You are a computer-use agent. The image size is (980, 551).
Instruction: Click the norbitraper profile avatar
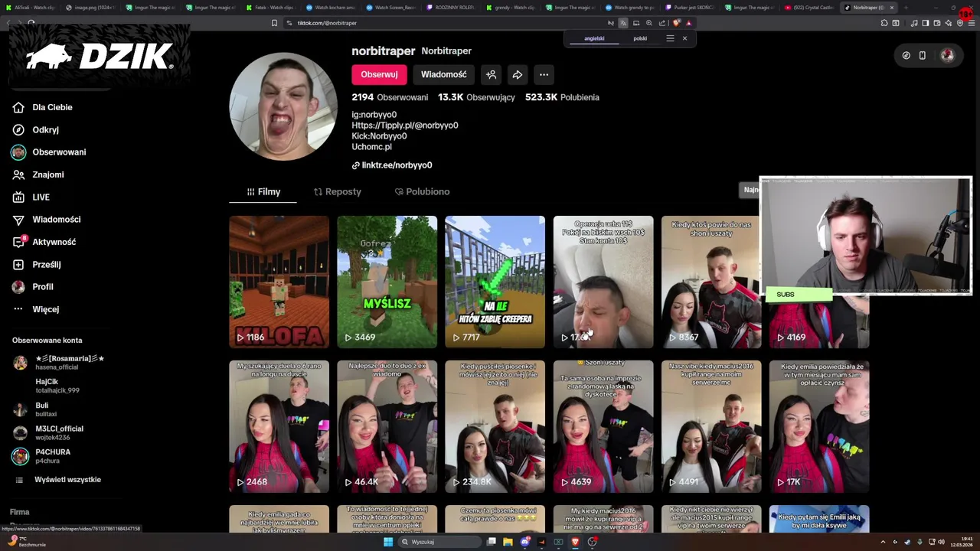point(283,106)
